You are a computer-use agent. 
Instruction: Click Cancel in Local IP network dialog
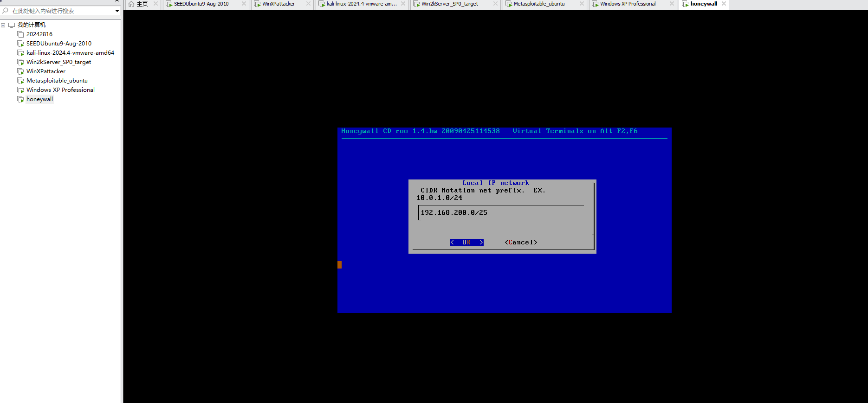click(x=521, y=243)
